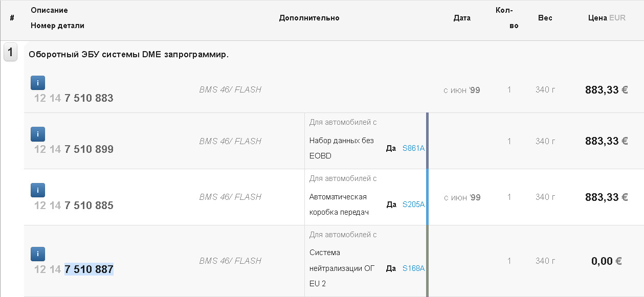Click the Вес column header
Image resolution: width=644 pixels, height=297 pixels.
[545, 18]
